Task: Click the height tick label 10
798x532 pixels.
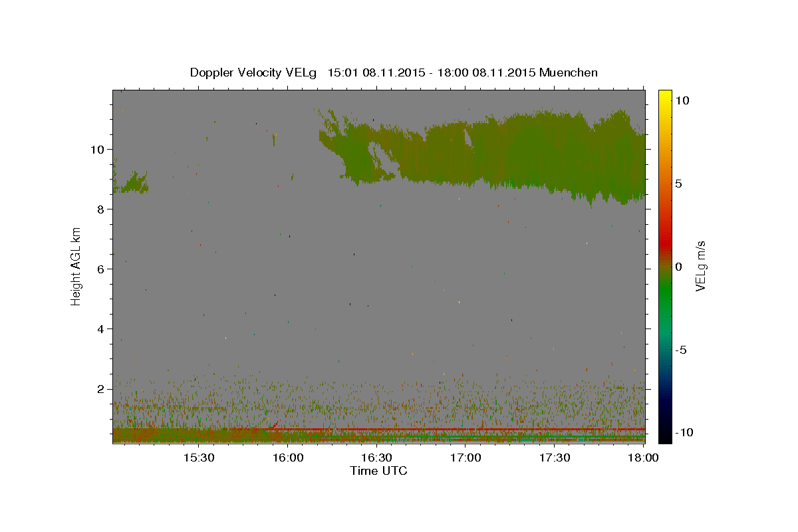Action: point(98,150)
